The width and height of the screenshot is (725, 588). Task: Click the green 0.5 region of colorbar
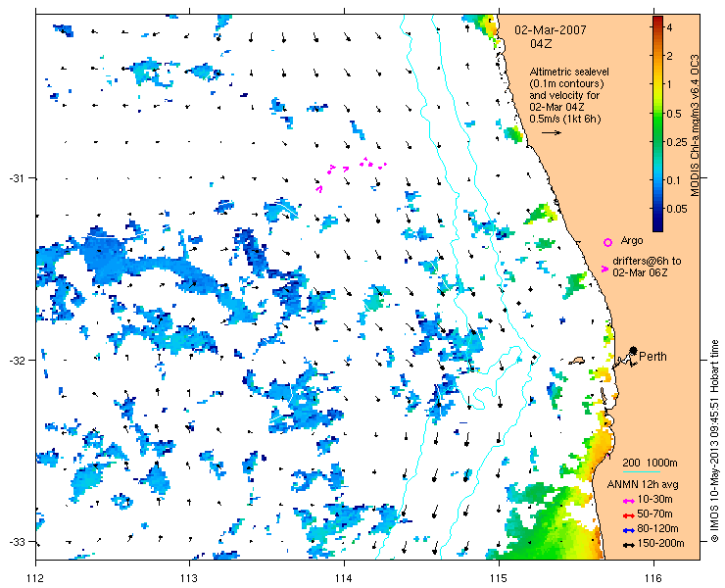tap(657, 114)
